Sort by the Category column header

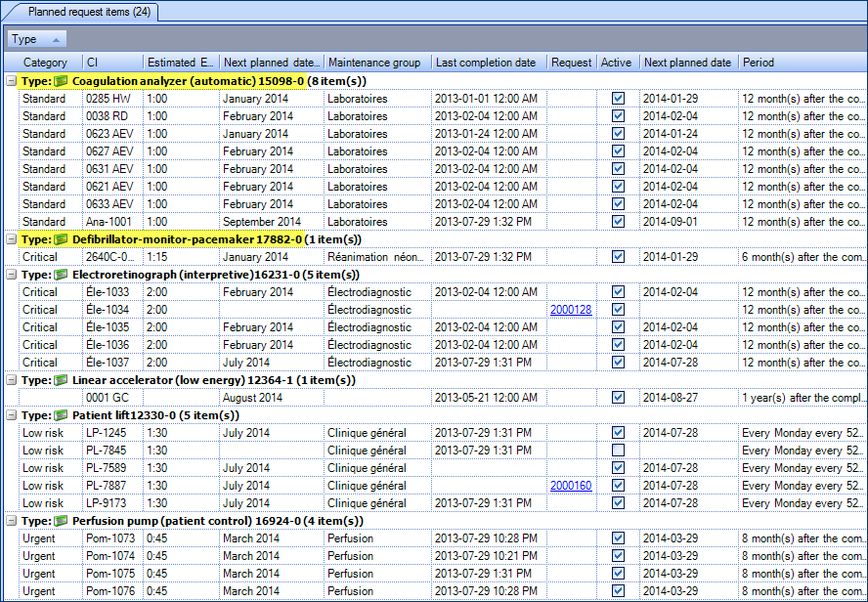[x=51, y=63]
